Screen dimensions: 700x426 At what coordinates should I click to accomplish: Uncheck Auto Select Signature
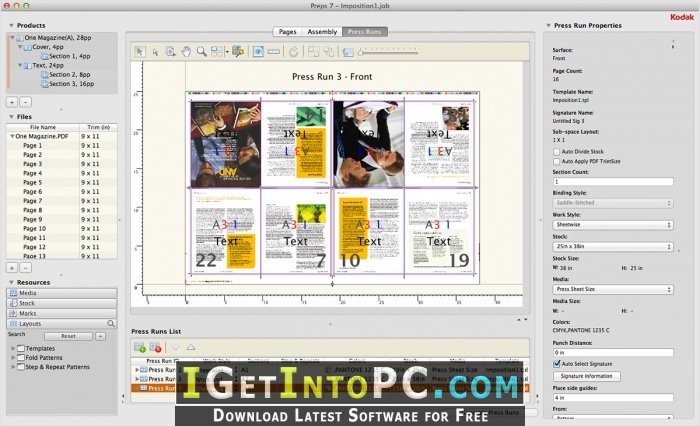pyautogui.click(x=556, y=363)
